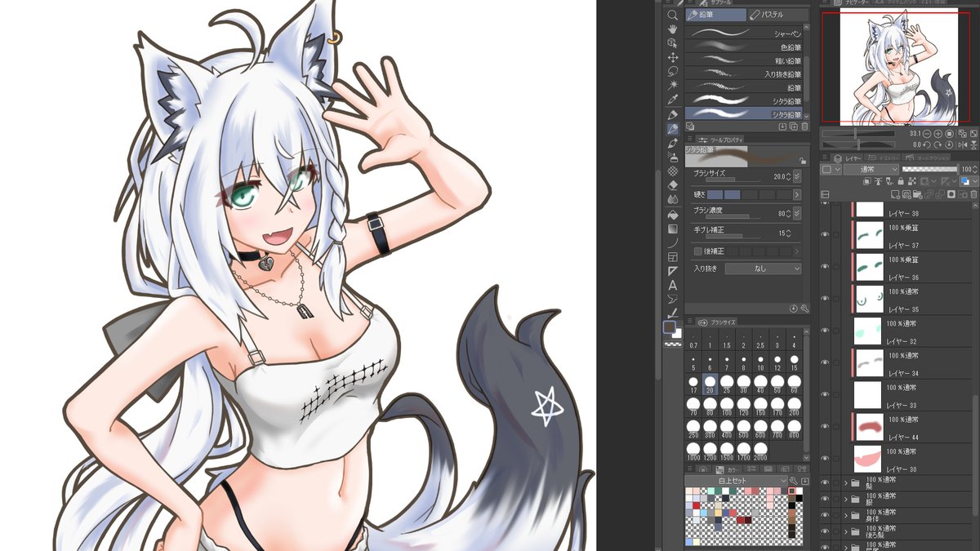Screen dimensions: 980x551
Task: Open the blending mode 通常 dropdown
Action: [x=871, y=169]
